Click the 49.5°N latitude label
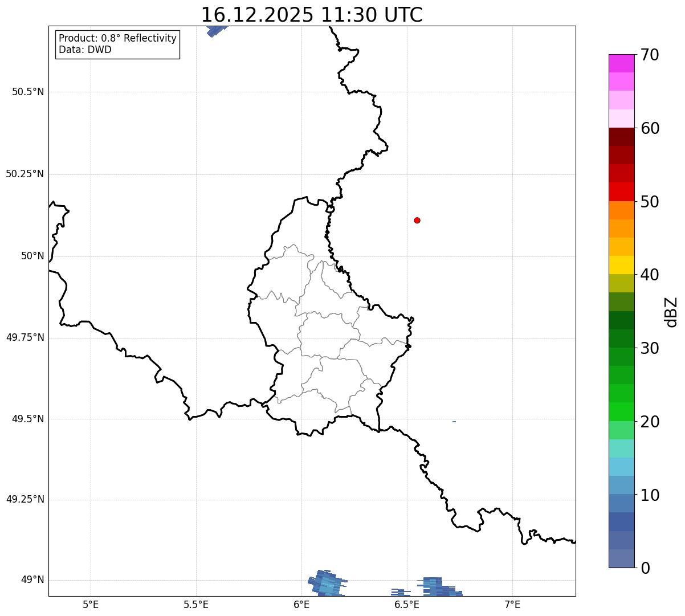This screenshot has height=616, width=685. pyautogui.click(x=28, y=419)
